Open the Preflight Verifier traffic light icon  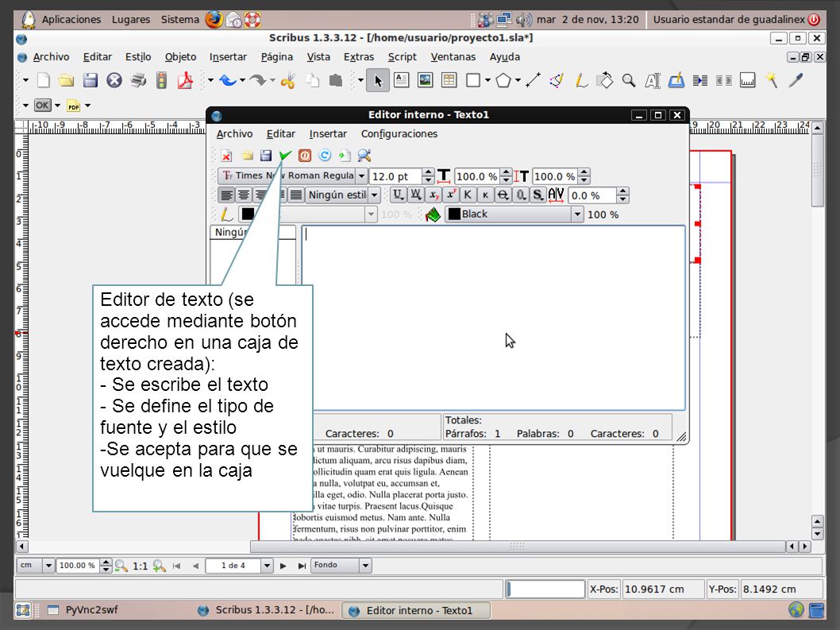point(161,80)
